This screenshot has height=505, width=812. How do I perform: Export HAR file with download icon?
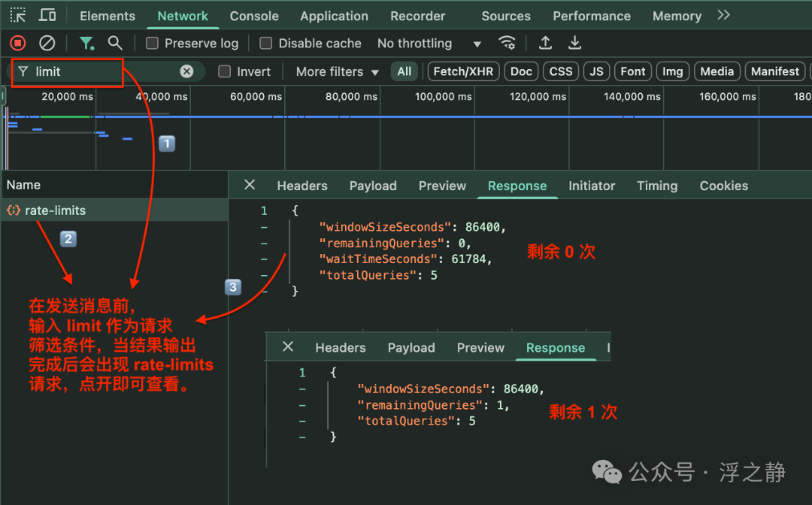574,43
